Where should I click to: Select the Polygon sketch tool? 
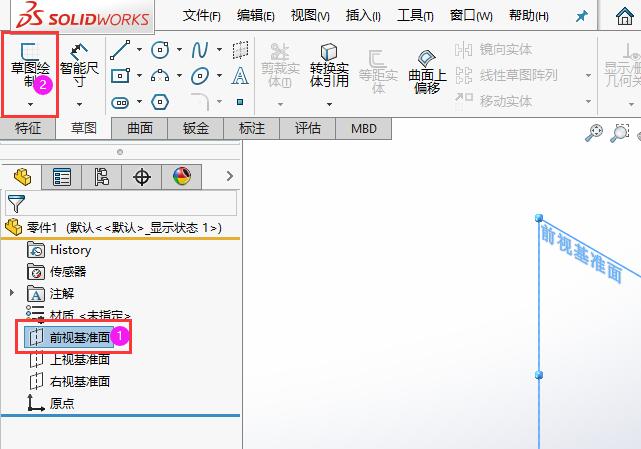(x=160, y=102)
